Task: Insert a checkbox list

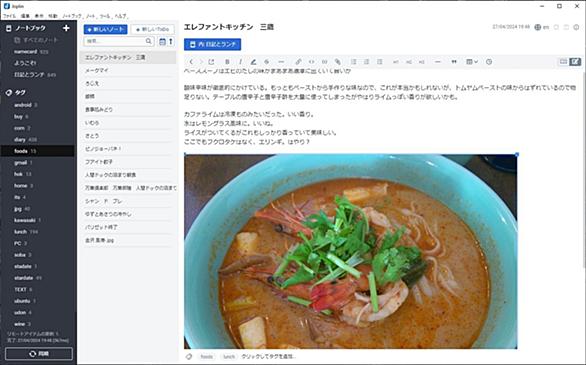Action: [x=380, y=62]
